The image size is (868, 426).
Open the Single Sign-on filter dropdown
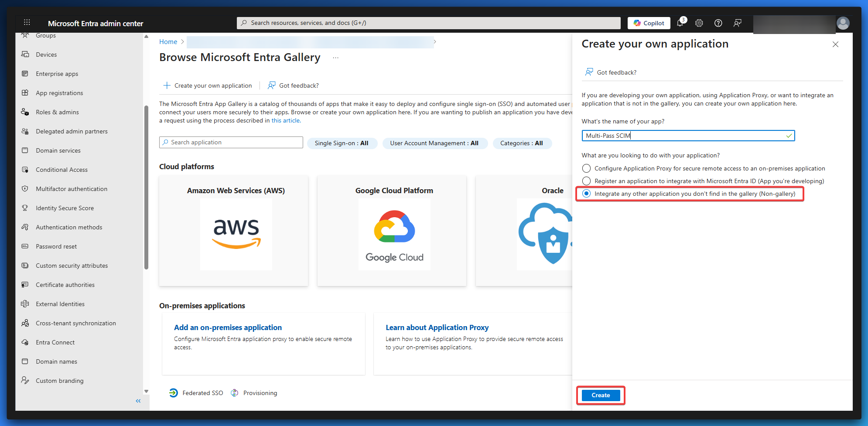(342, 143)
